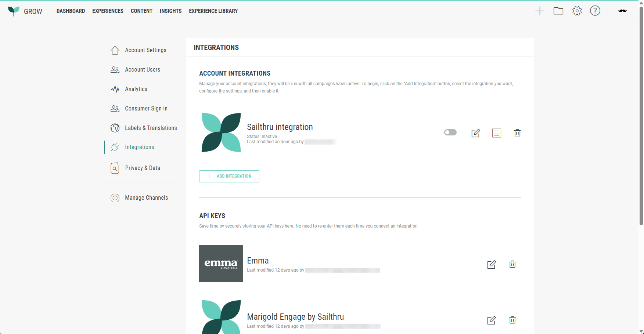Viewport: 644px width, 334px height.
Task: Edit the Emma API key
Action: click(491, 264)
